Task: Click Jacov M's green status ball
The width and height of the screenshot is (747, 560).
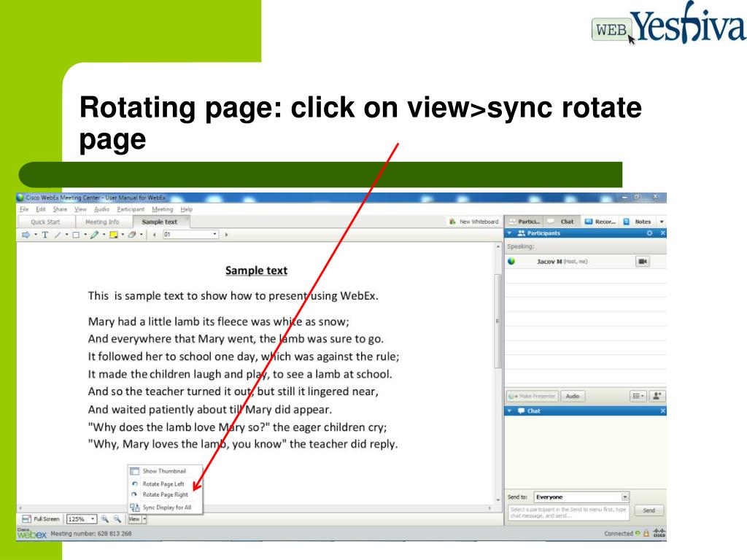Action: click(511, 261)
